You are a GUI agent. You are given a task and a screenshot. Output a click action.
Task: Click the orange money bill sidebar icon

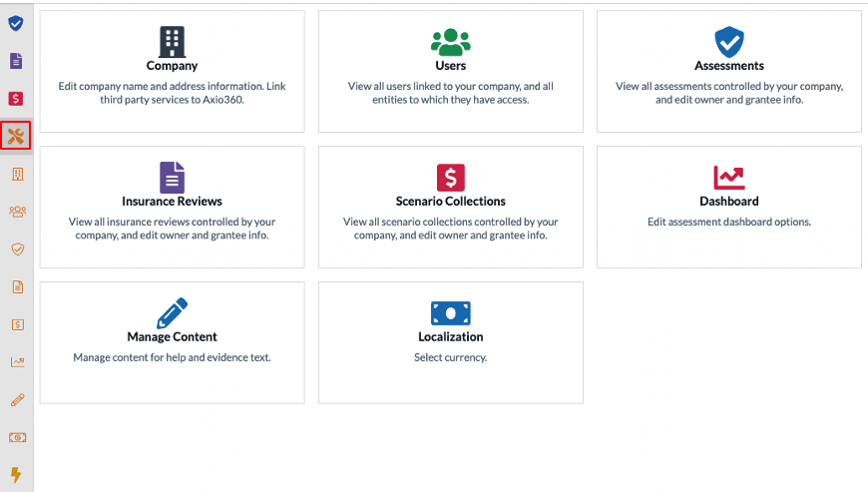coord(18,437)
